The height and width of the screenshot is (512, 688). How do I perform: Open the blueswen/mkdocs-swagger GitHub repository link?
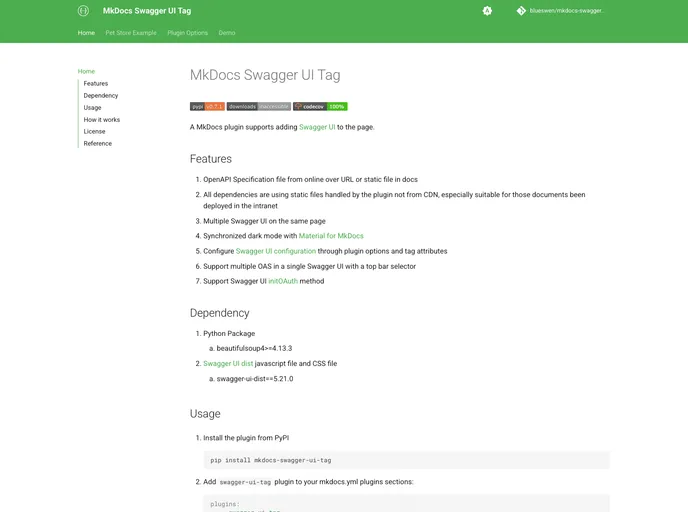pos(561,11)
